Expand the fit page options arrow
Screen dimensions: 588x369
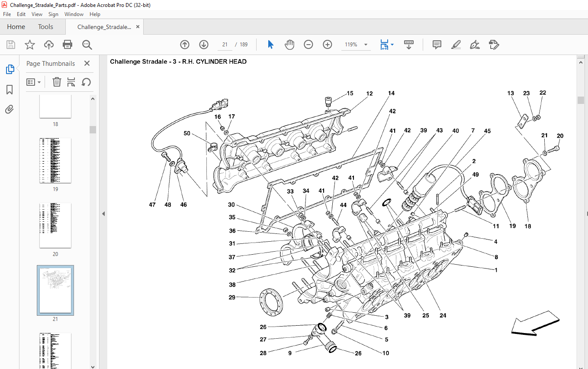point(392,45)
